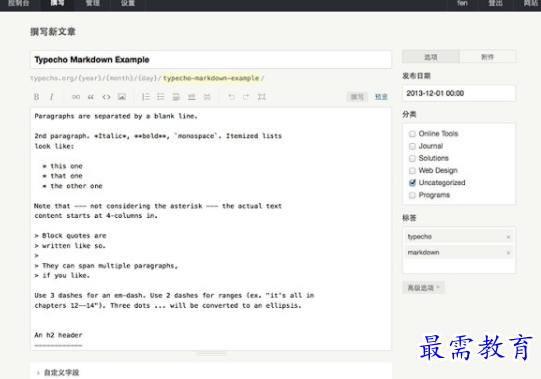Viewport: 541px width, 379px height.
Task: Switch to the 附件 attachments tab
Action: click(x=488, y=57)
